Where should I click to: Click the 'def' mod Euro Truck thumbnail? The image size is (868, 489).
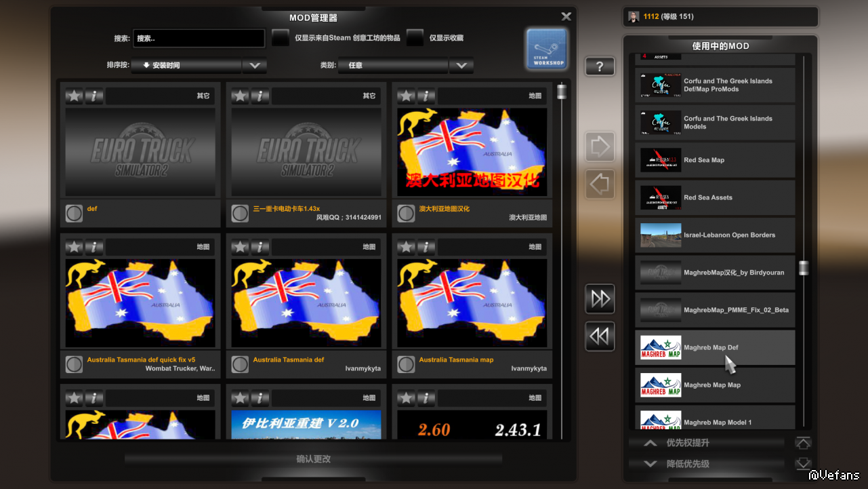pos(140,152)
